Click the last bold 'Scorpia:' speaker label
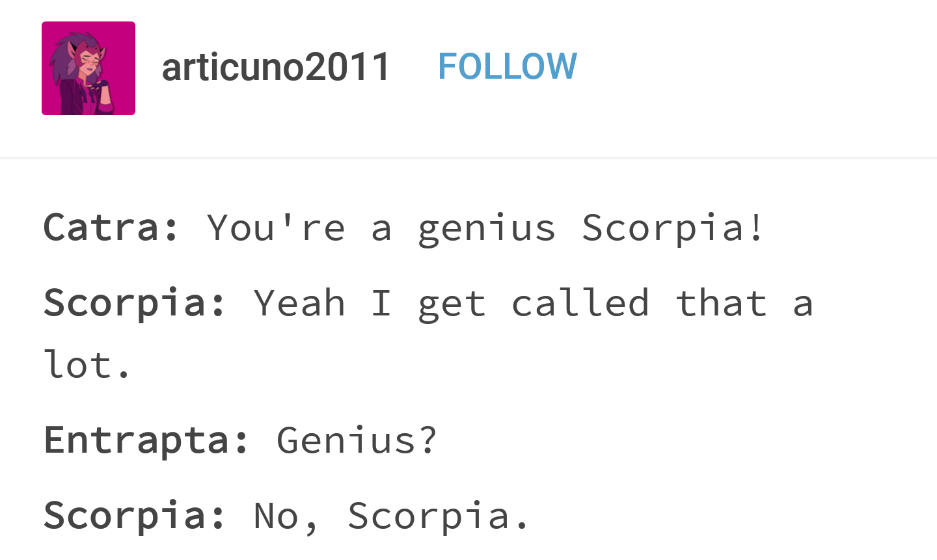The width and height of the screenshot is (937, 560). 135,516
